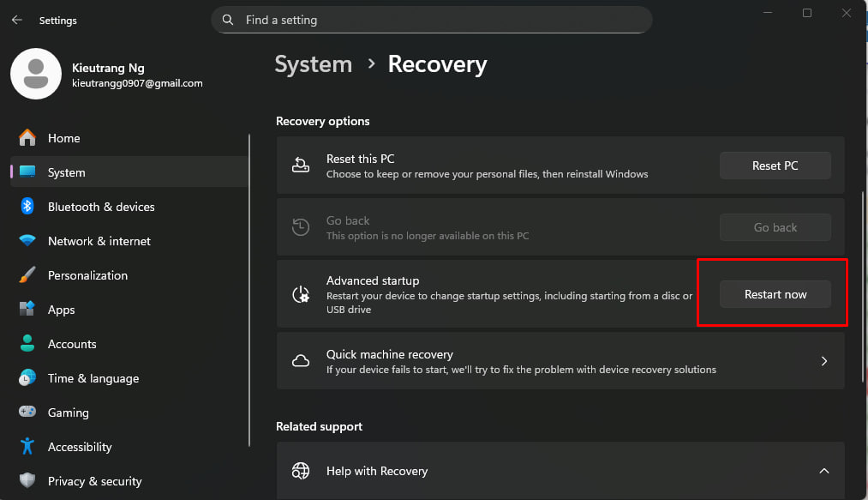Click the main content vertical scrollbar
This screenshot has width=868, height=500.
[861, 287]
